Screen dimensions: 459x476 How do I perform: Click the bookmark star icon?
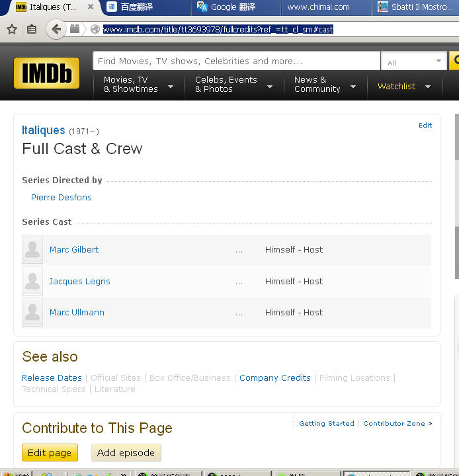pos(12,30)
